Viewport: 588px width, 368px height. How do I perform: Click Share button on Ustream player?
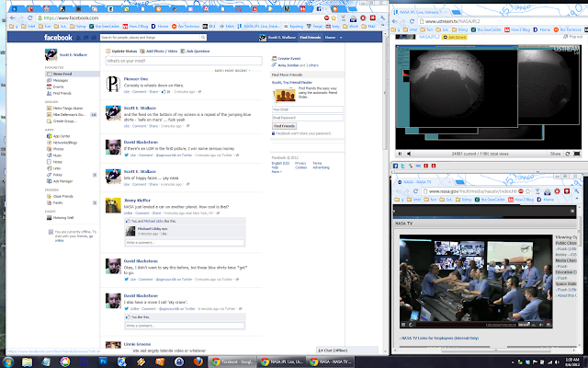[x=555, y=154]
